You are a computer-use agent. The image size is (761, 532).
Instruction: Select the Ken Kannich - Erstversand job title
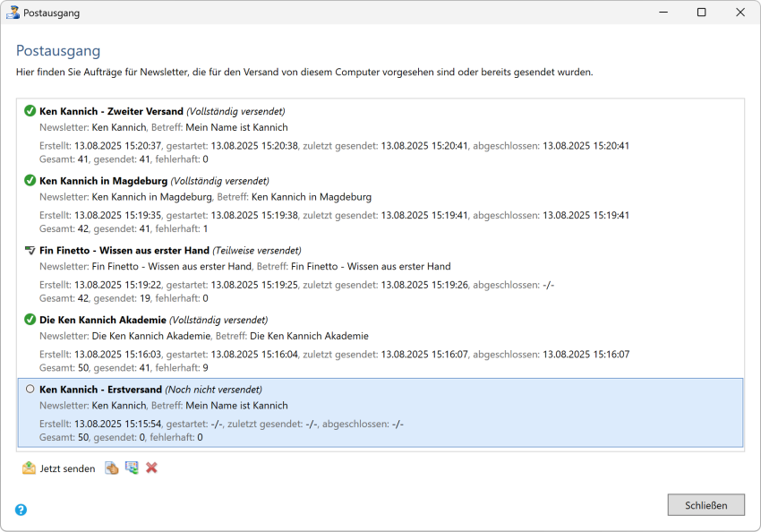point(100,390)
